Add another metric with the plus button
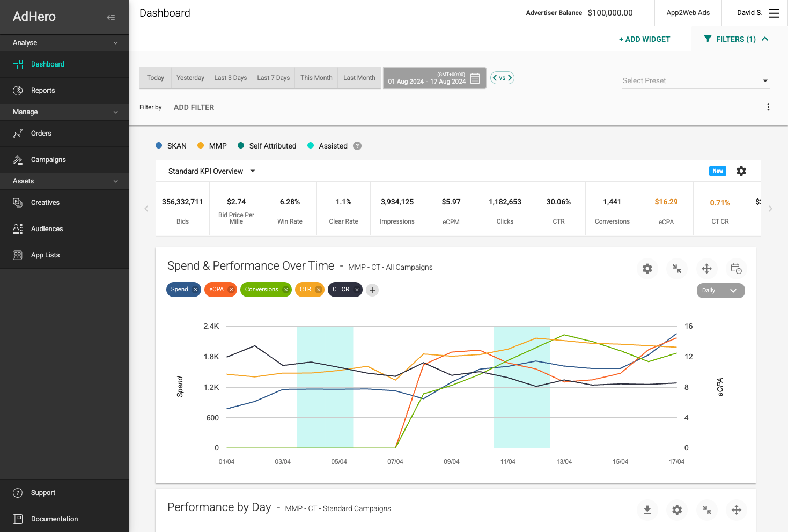788x532 pixels. click(x=372, y=290)
